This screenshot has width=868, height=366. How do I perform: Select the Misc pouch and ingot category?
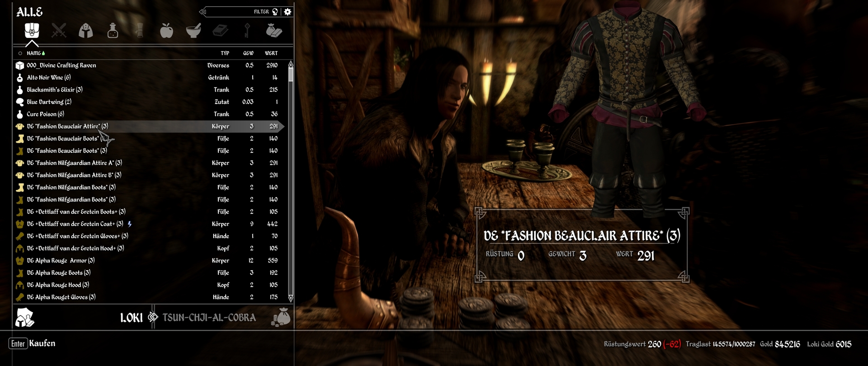(274, 31)
